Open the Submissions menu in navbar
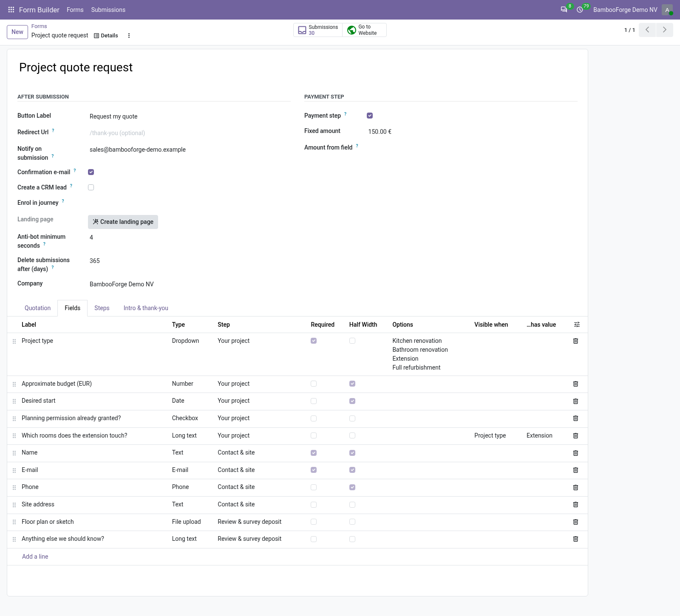 coord(108,10)
